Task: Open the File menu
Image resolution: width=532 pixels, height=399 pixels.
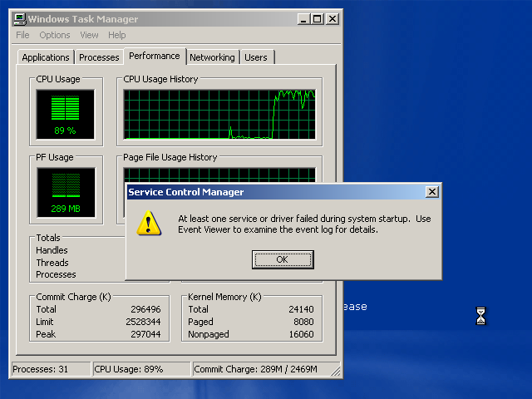Action: (22, 35)
